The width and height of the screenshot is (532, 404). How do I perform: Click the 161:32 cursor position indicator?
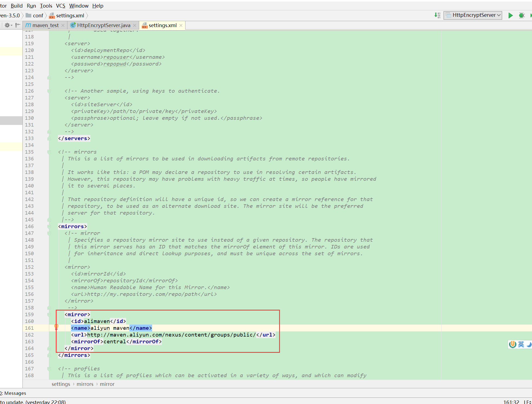[x=511, y=402]
